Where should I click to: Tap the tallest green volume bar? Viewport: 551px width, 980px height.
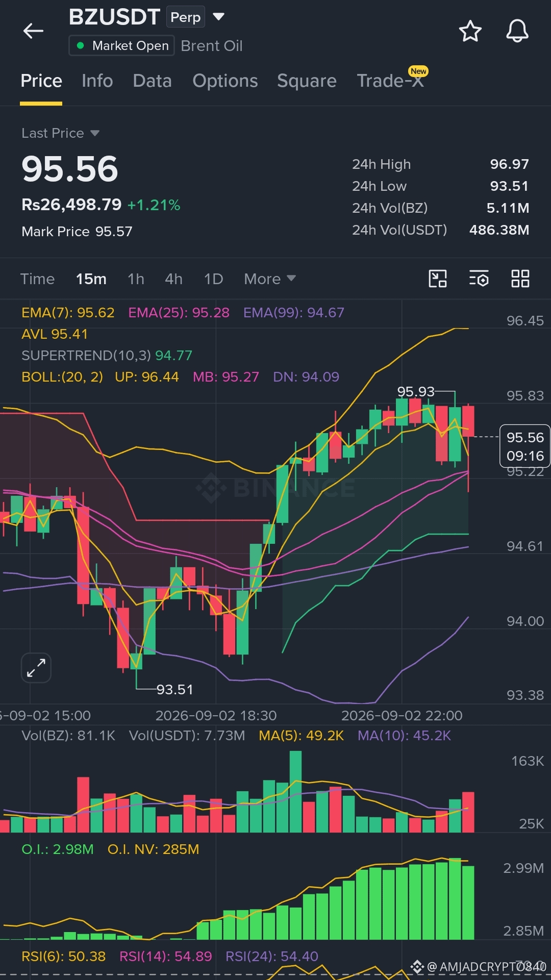click(295, 792)
